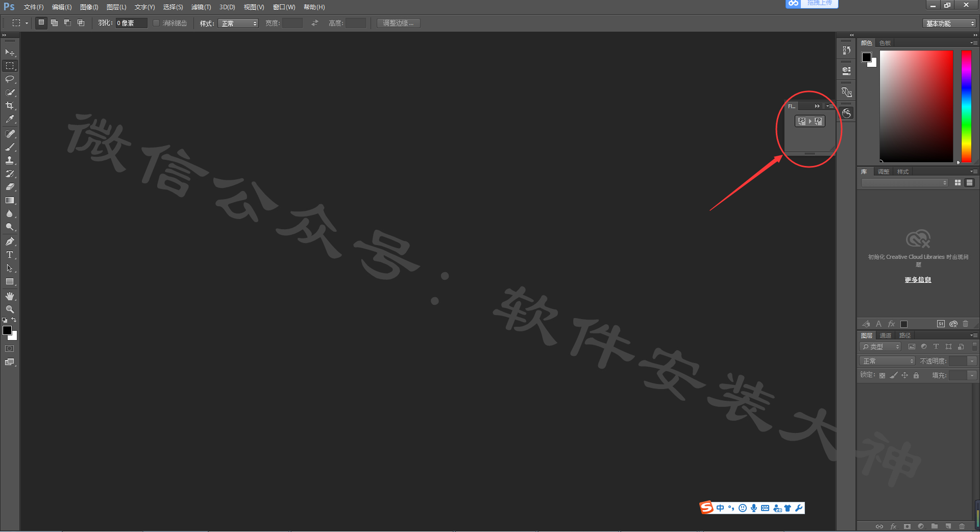The image size is (980, 532).
Task: Show library items in list view
Action: coord(969,183)
